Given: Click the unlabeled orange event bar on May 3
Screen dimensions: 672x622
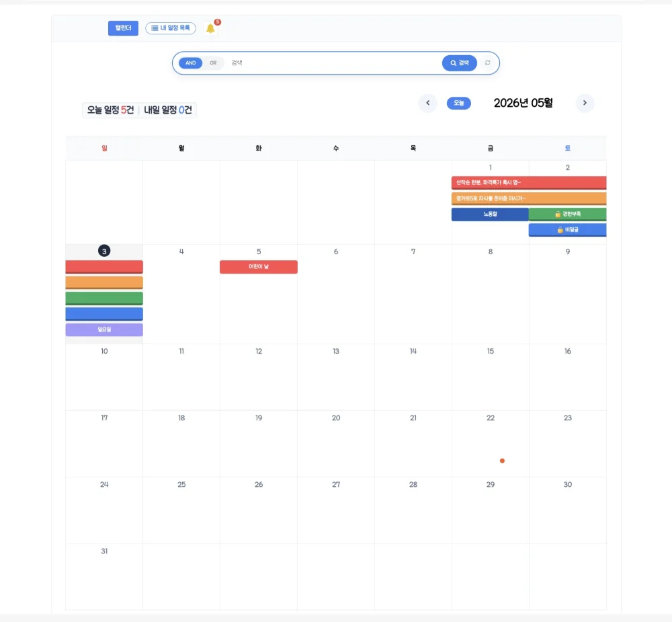Looking at the screenshot, I should click(x=104, y=282).
